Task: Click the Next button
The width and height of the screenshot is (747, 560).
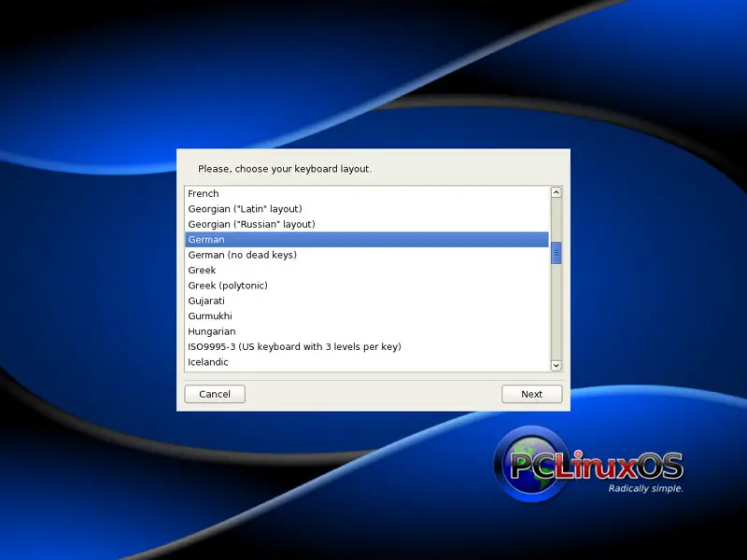Action: 531,394
